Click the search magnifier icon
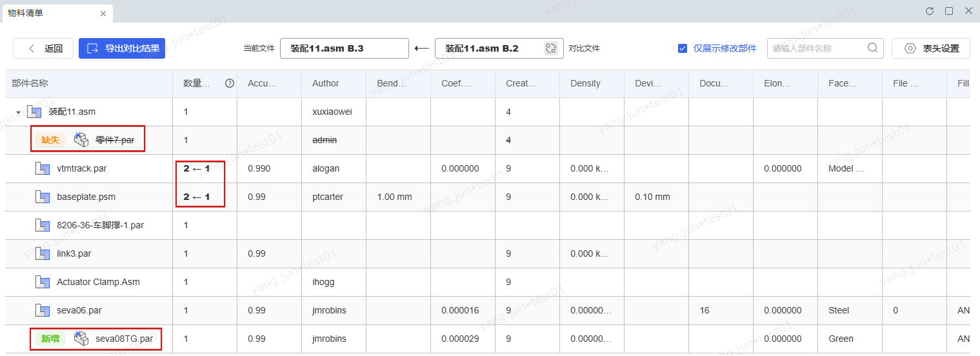 872,48
